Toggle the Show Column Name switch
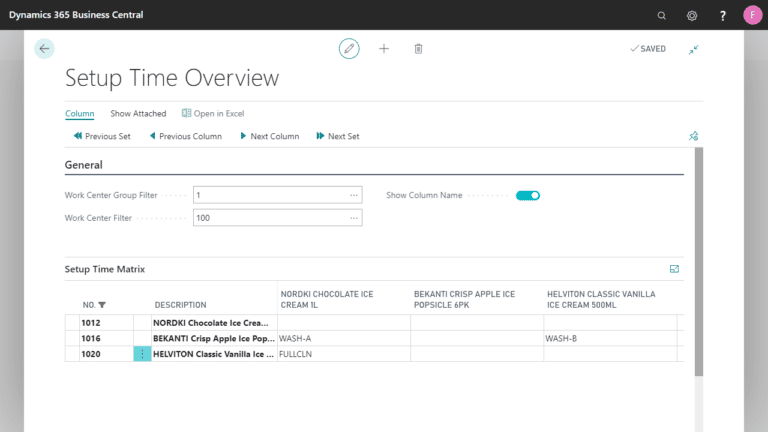Viewport: 768px width, 432px height. pyautogui.click(x=528, y=195)
